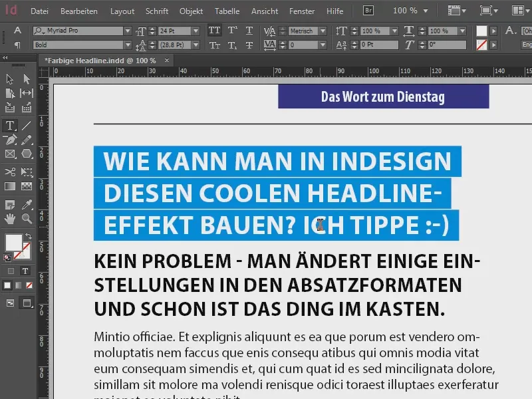This screenshot has height=399, width=532.
Task: Select the Line tool
Action: [27, 126]
